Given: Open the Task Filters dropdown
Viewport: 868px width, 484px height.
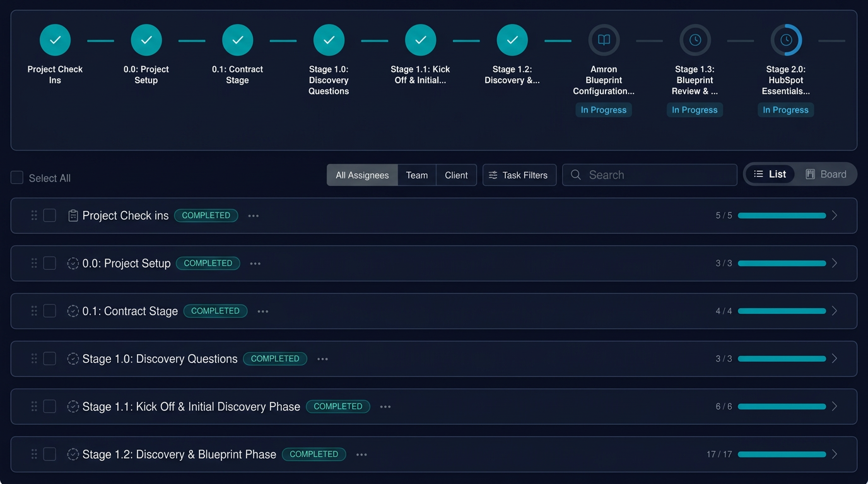Looking at the screenshot, I should pyautogui.click(x=519, y=175).
